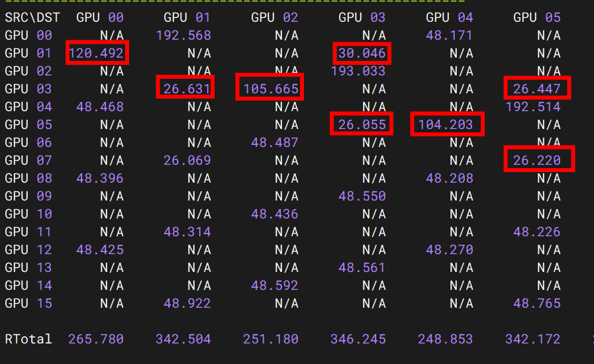Click the value 48.425

point(100,250)
